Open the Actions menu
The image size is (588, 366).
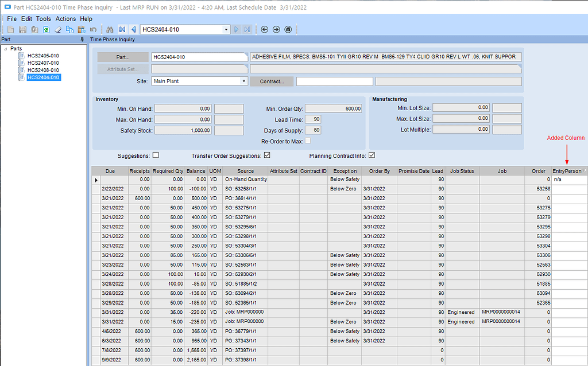point(65,18)
